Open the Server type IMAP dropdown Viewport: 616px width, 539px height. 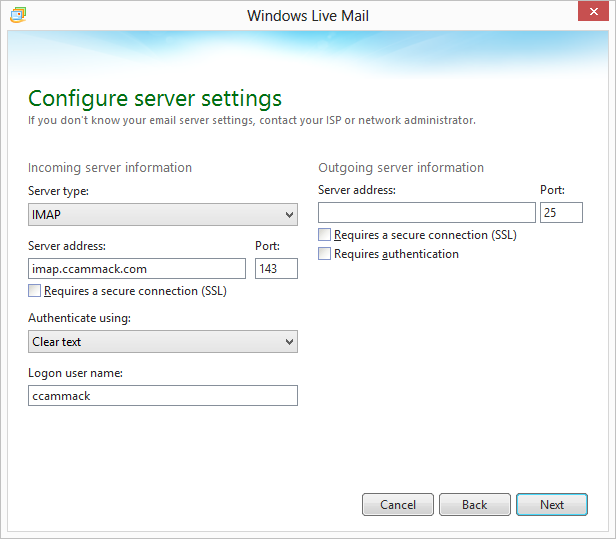click(x=163, y=214)
